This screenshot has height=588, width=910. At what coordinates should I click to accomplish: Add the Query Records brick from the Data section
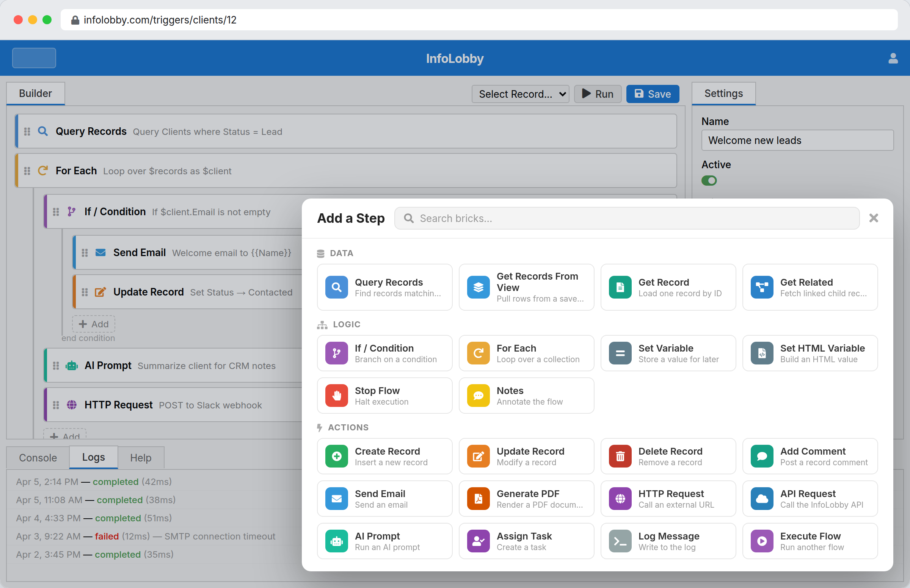pyautogui.click(x=384, y=287)
